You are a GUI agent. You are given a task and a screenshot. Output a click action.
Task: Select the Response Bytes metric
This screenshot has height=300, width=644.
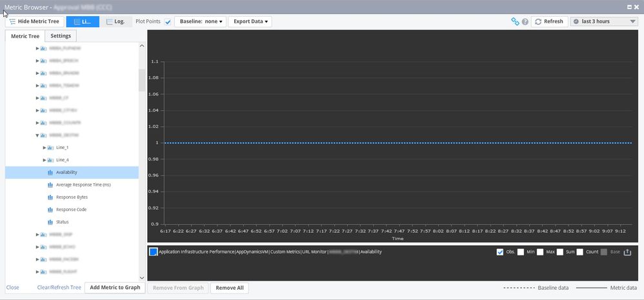point(71,197)
